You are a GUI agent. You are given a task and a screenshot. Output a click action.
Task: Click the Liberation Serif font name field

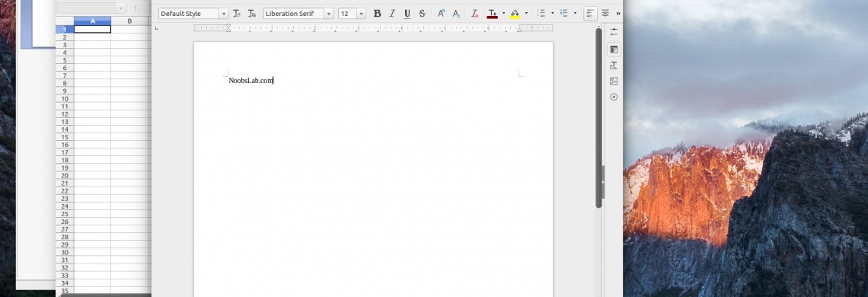tap(293, 14)
